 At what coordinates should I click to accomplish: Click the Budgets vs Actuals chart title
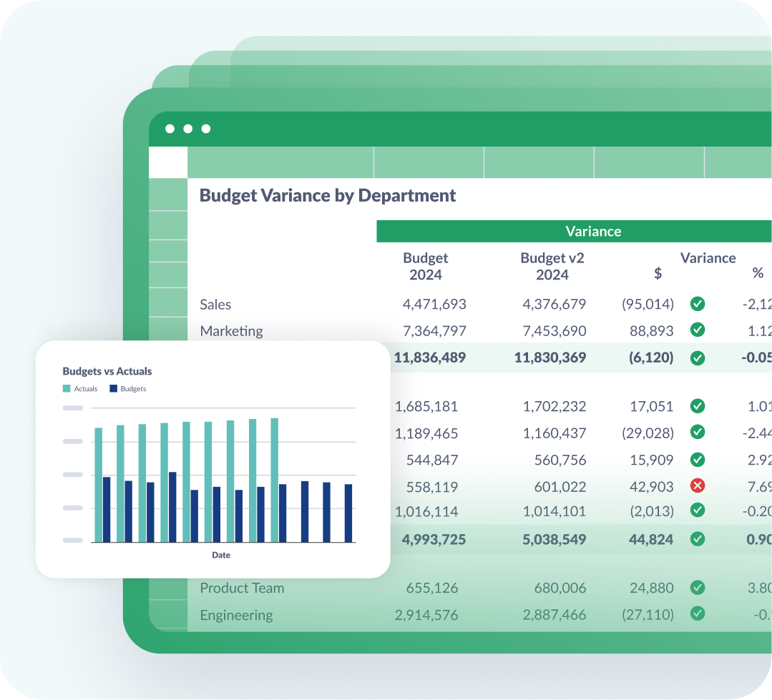(x=107, y=371)
